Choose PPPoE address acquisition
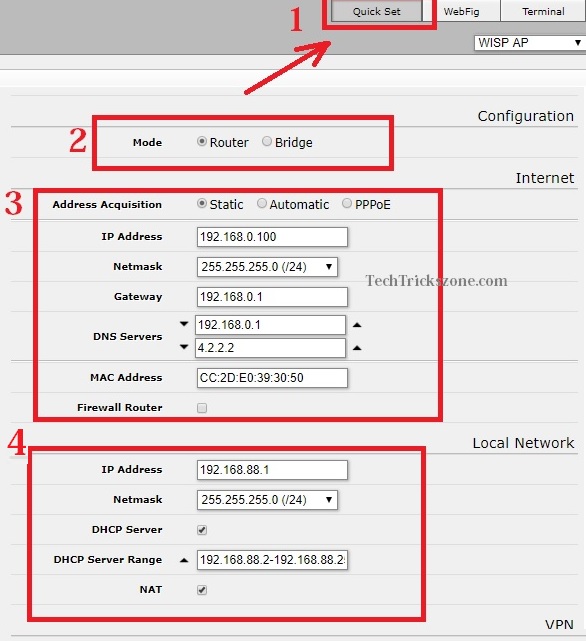 [x=347, y=203]
